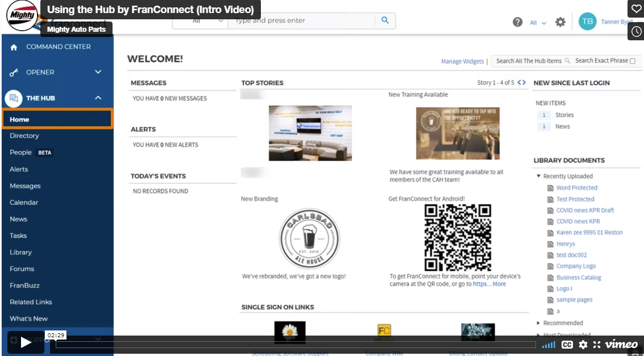Collapse the Recently Uploaded document list
Viewport: 644px width, 356px height.
point(539,176)
